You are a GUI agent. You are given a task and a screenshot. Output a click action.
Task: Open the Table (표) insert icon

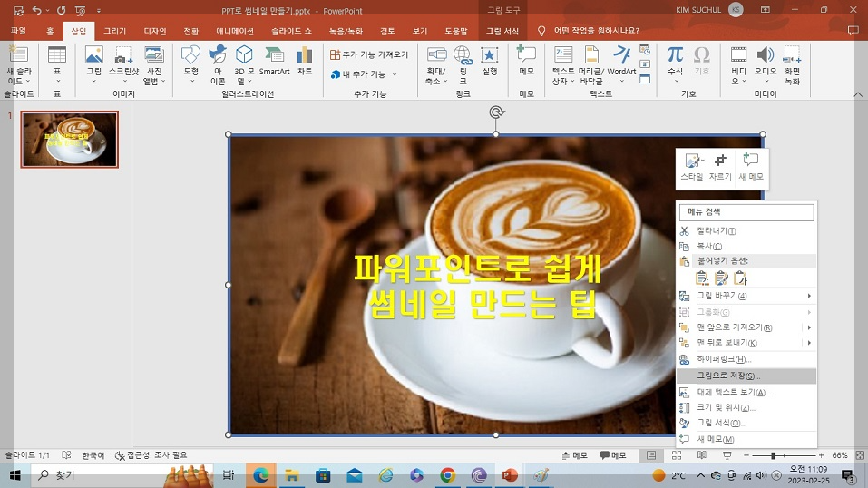[57, 55]
